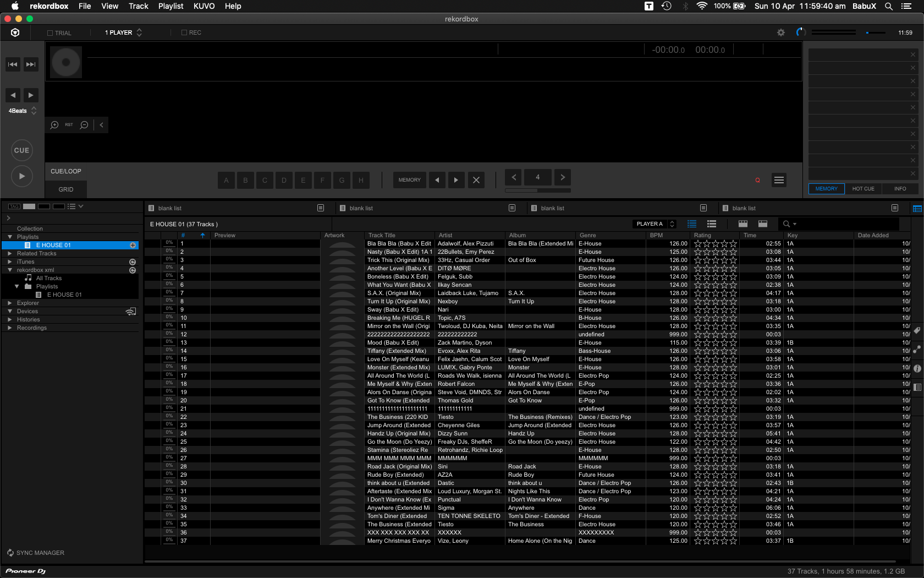Select hot cue pad A

(226, 180)
